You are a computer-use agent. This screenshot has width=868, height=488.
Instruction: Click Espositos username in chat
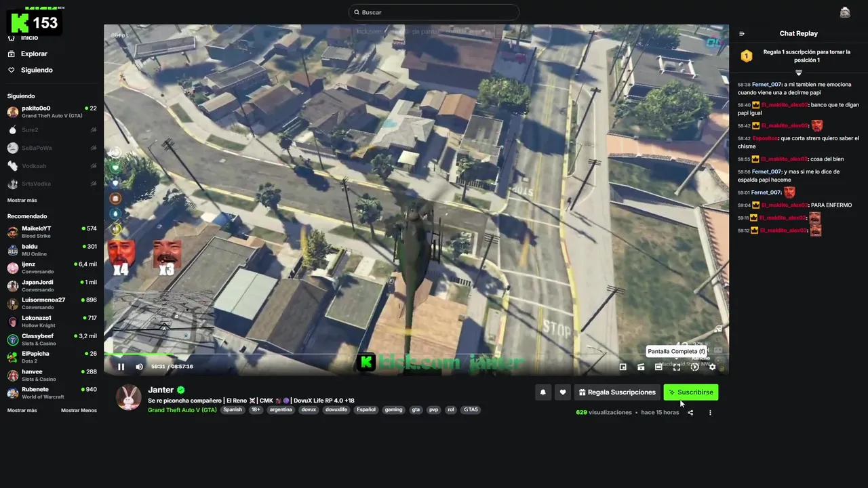765,138
